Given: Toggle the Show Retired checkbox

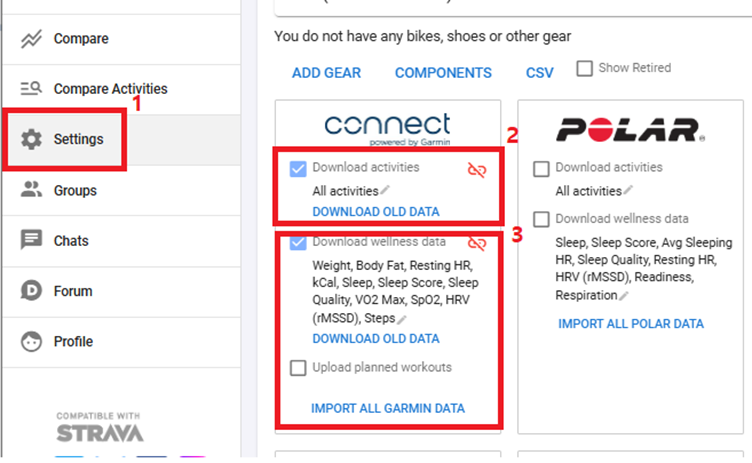Looking at the screenshot, I should [585, 69].
